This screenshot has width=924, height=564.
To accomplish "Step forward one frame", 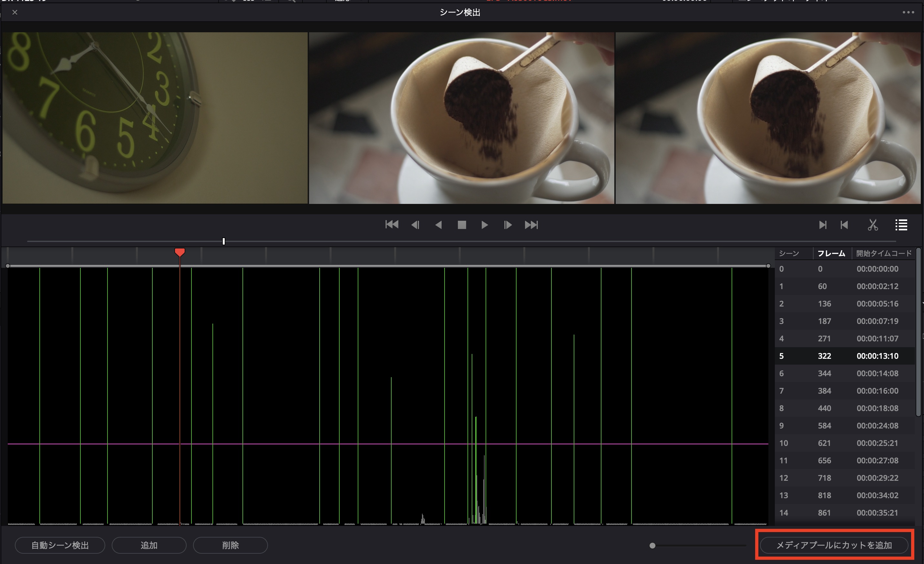I will coord(508,225).
